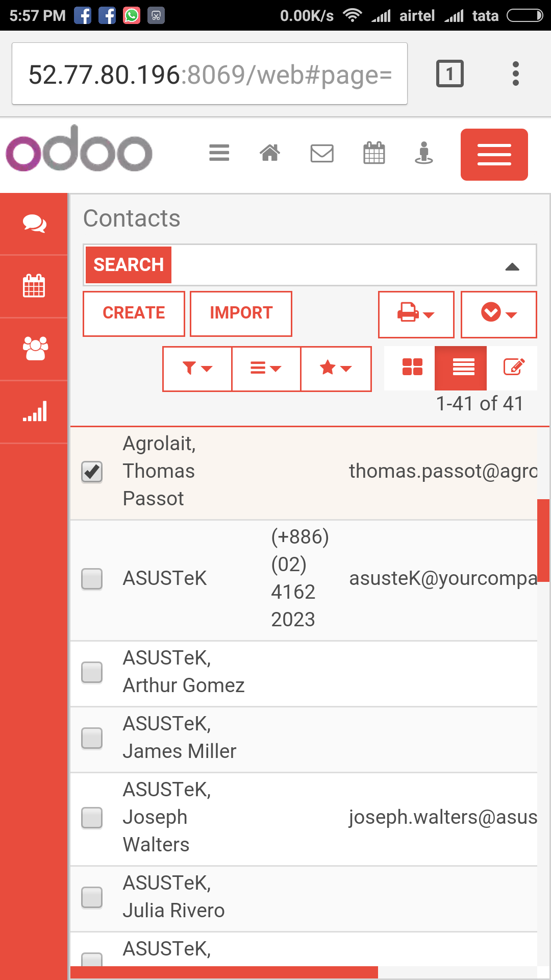The image size is (551, 980).
Task: Click the vertical scrollbar thumb
Action: [x=544, y=540]
